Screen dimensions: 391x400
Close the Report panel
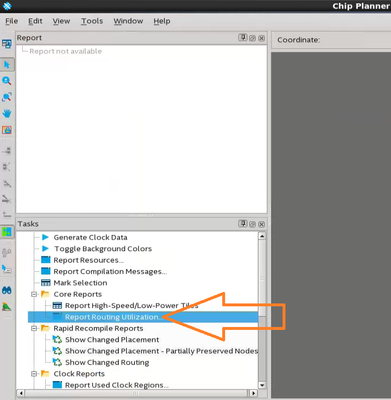pyautogui.click(x=262, y=38)
